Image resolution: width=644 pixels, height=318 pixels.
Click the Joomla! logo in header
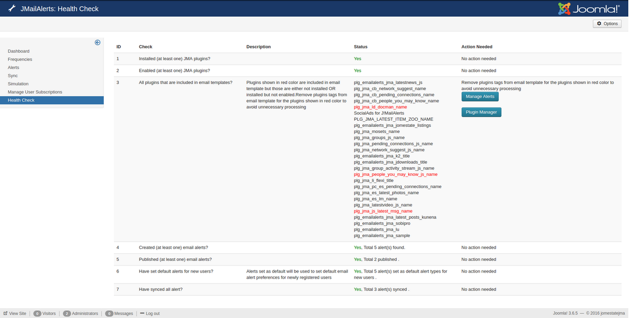(x=588, y=9)
